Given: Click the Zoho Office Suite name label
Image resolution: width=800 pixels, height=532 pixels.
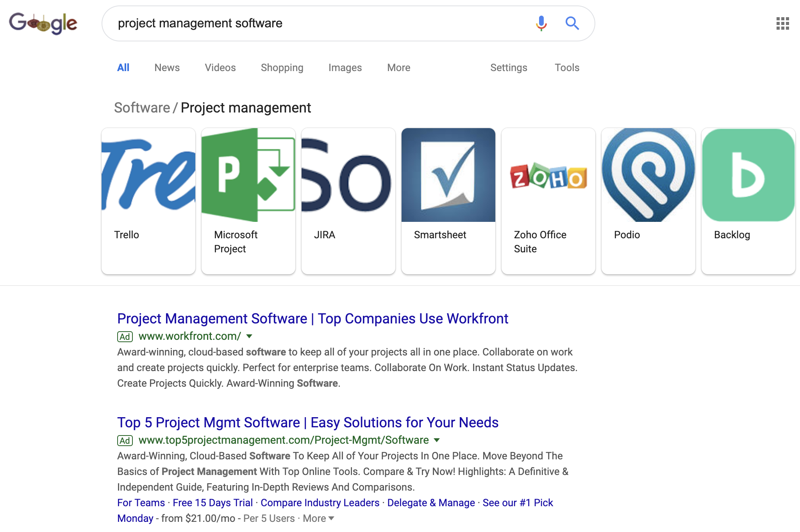Looking at the screenshot, I should point(540,242).
